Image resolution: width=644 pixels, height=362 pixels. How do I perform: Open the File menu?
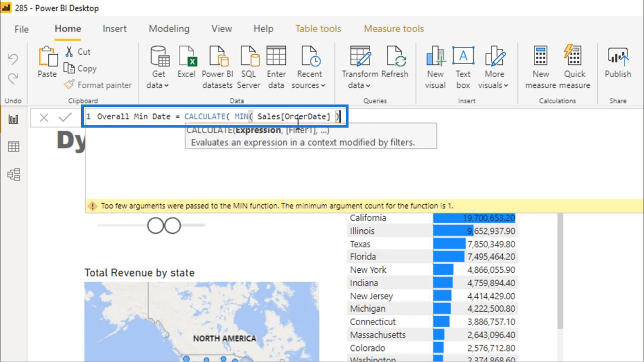22,29
